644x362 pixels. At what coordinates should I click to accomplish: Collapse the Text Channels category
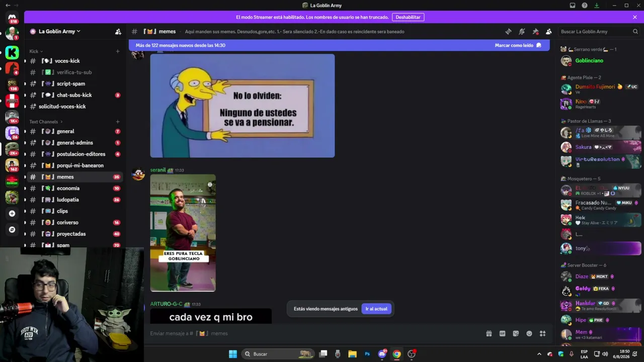click(x=46, y=122)
